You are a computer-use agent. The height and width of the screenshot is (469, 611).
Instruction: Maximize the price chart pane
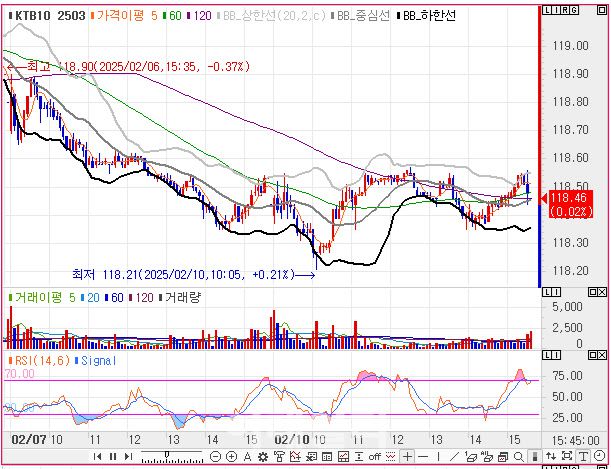[602, 10]
